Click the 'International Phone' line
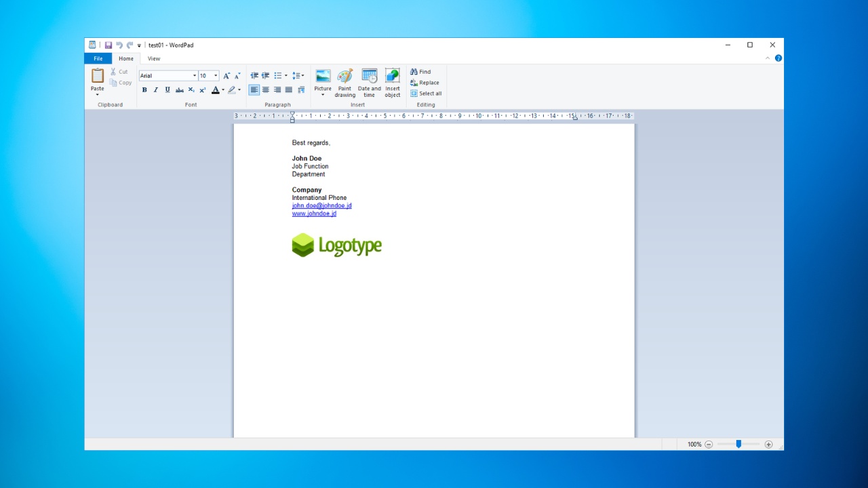Screen dimensions: 868x488 319,198
